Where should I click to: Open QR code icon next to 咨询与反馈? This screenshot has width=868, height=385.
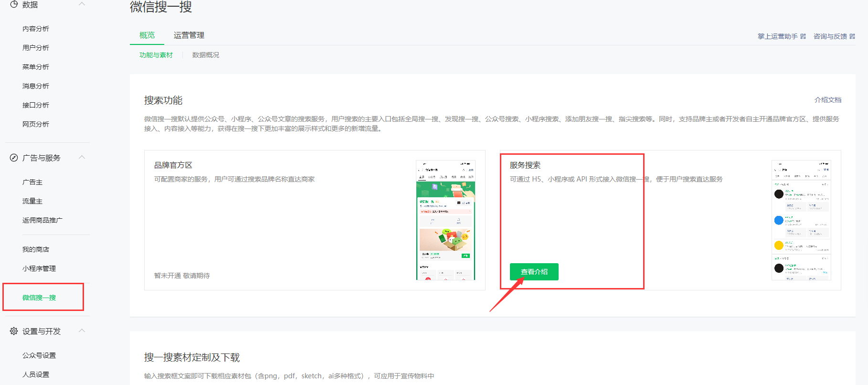(852, 36)
